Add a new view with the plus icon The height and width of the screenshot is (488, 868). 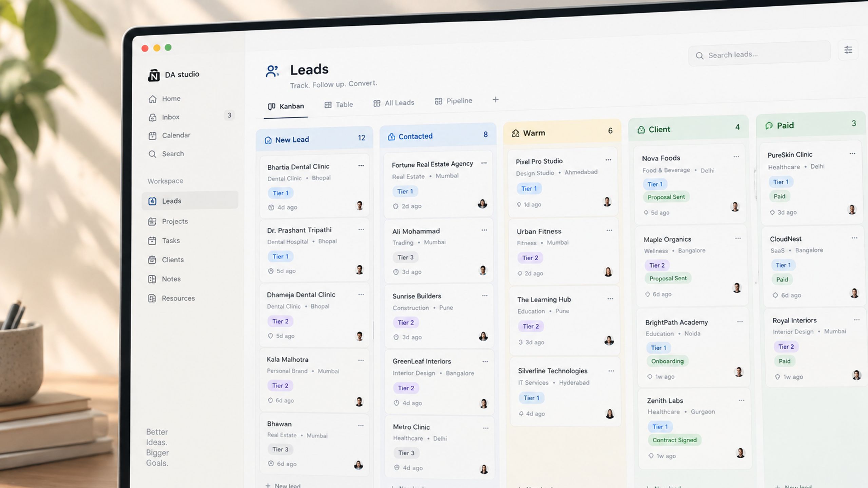coord(496,100)
